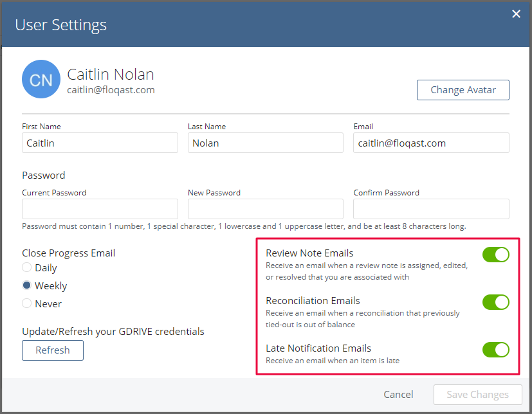Click Cancel to discard changes
Screen dimensions: 532x414
click(398, 394)
